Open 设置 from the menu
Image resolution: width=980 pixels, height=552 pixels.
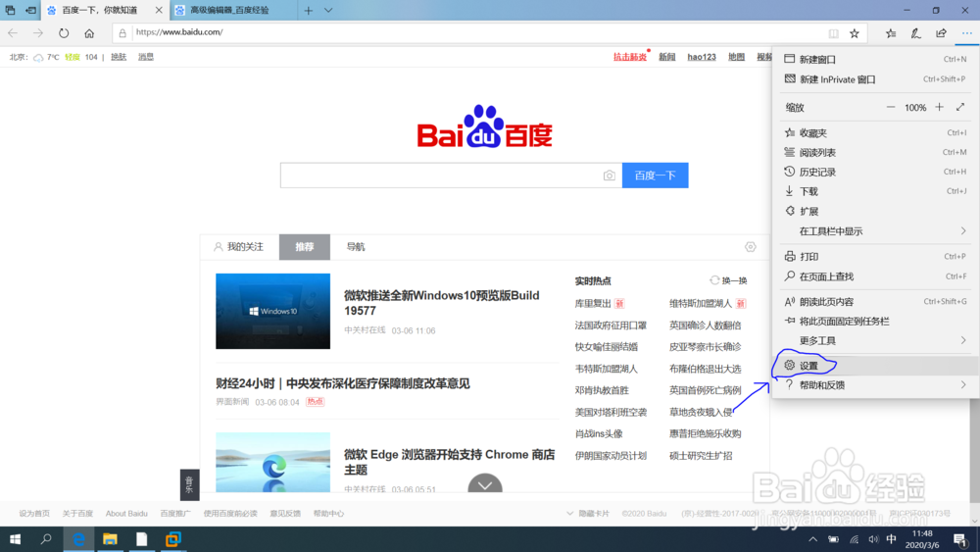pyautogui.click(x=875, y=366)
